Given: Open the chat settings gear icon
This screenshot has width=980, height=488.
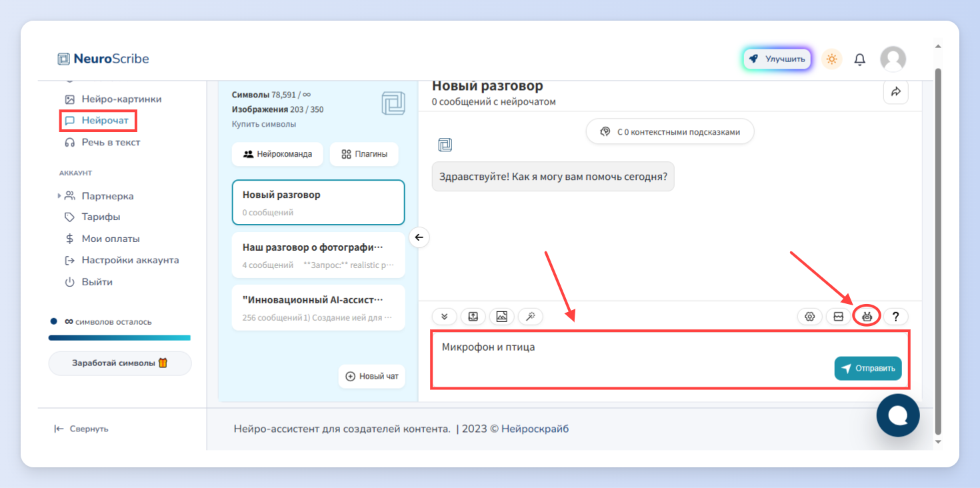Looking at the screenshot, I should 810,317.
